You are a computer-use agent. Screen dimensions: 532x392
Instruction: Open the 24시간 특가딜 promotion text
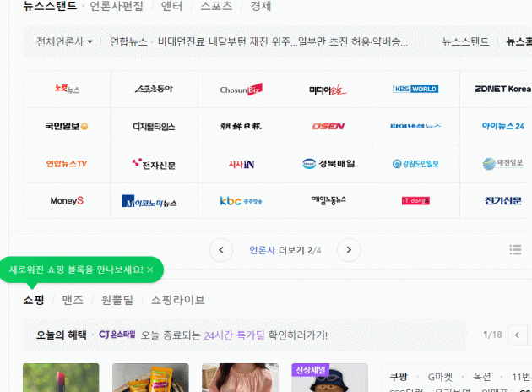coord(234,335)
